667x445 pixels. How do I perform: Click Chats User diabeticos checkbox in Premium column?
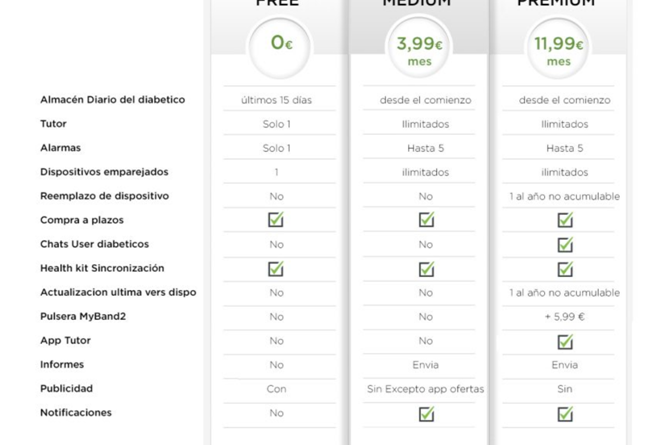click(x=565, y=244)
